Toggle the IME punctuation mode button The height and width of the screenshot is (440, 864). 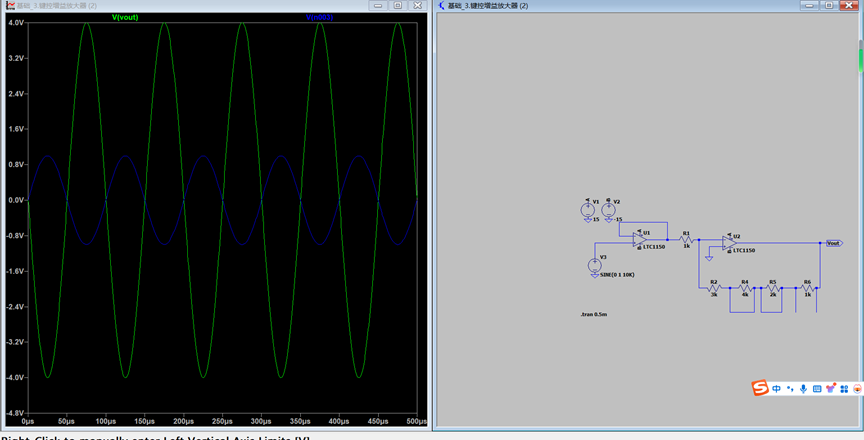click(x=790, y=388)
